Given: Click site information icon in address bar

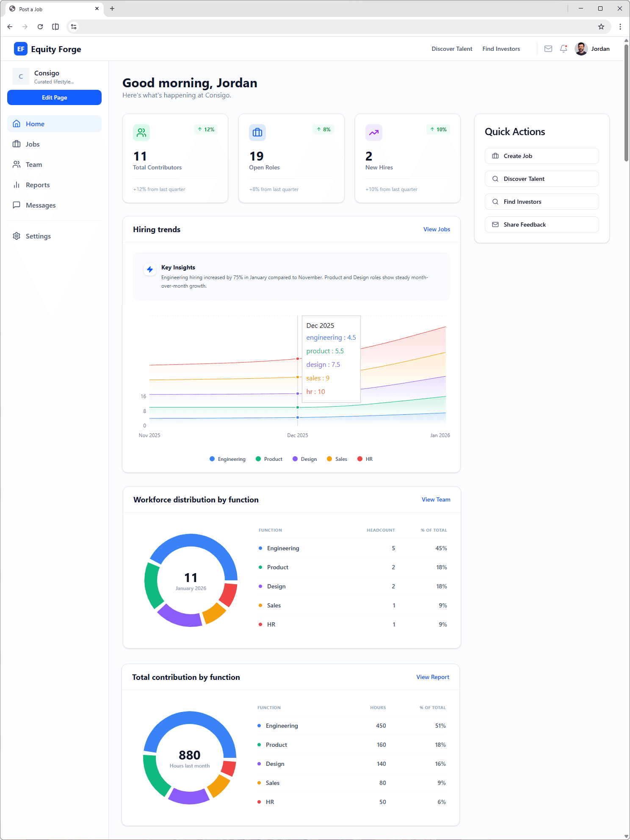Looking at the screenshot, I should coord(74,27).
